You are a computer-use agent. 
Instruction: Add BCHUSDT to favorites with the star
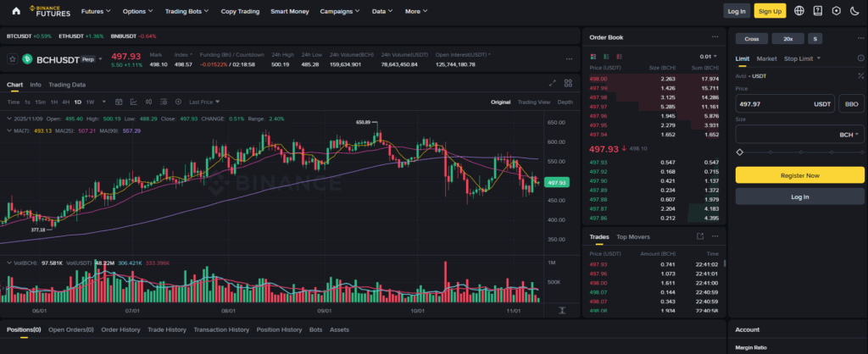(x=13, y=59)
